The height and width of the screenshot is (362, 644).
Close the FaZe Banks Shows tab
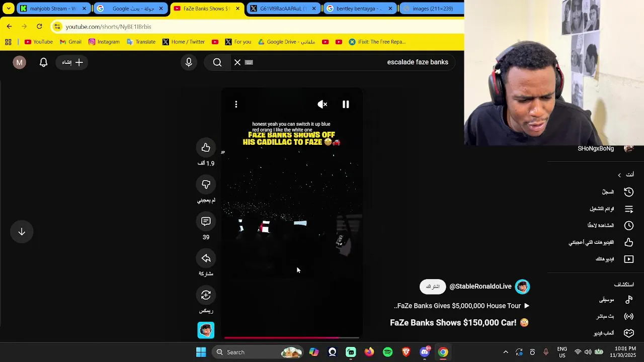point(237,9)
